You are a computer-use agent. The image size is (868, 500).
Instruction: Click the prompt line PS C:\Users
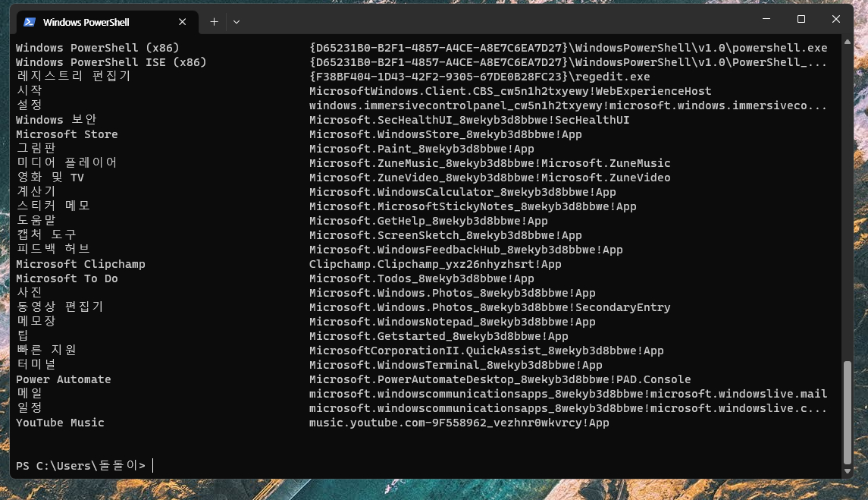pyautogui.click(x=81, y=466)
